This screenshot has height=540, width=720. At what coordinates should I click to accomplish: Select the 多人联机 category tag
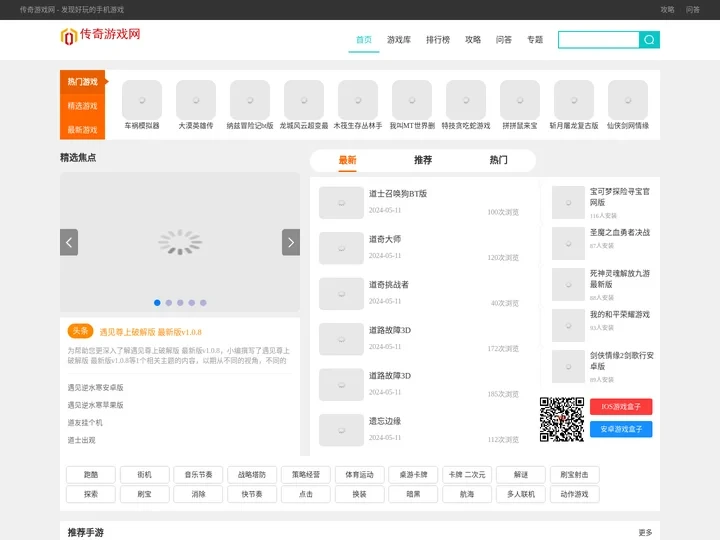[521, 494]
